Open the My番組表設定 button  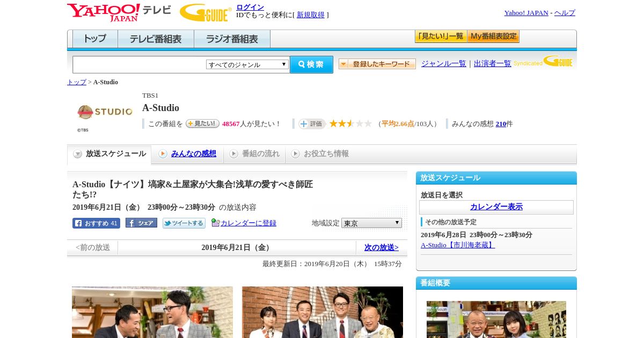tap(493, 36)
